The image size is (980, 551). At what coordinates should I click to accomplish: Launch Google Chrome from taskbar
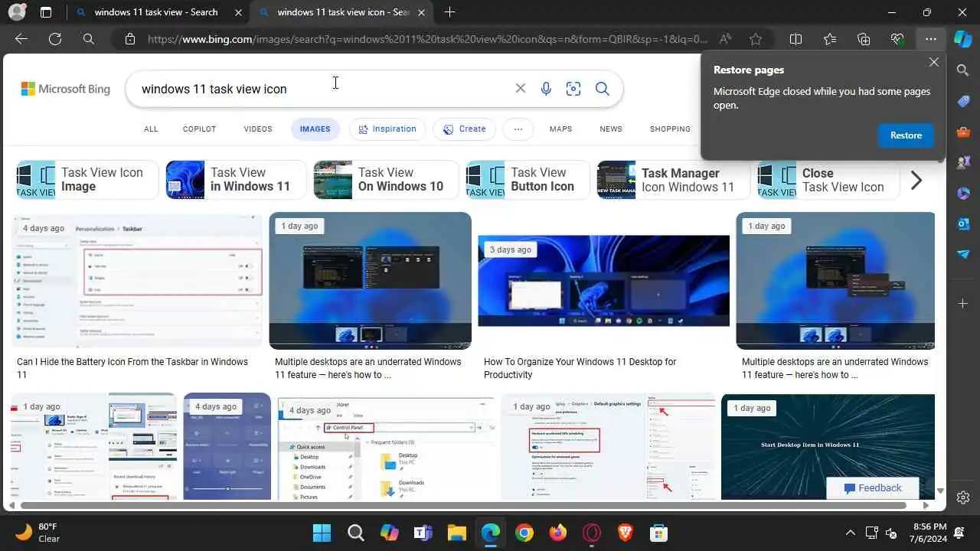click(524, 533)
